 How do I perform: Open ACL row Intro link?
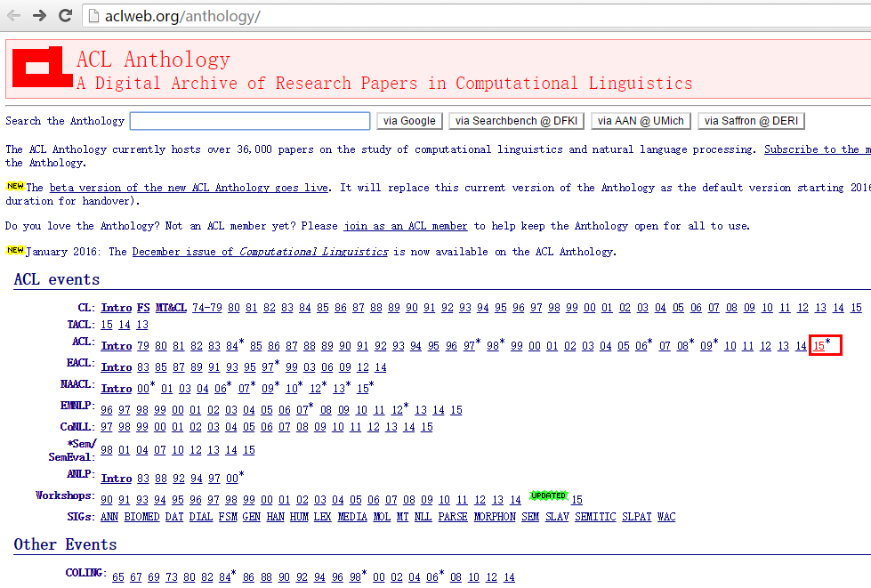click(116, 346)
